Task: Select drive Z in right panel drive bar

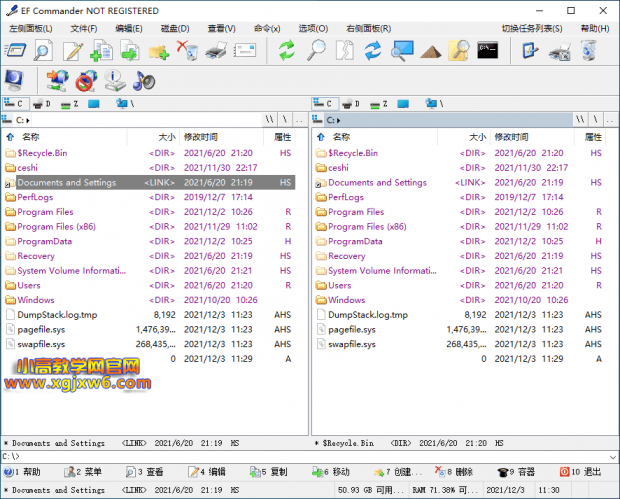Action: click(x=381, y=103)
